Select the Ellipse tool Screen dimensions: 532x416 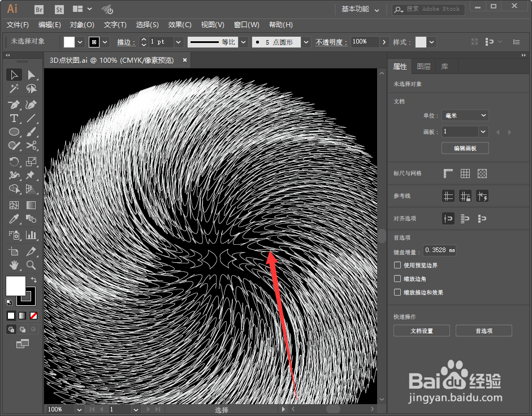14,132
